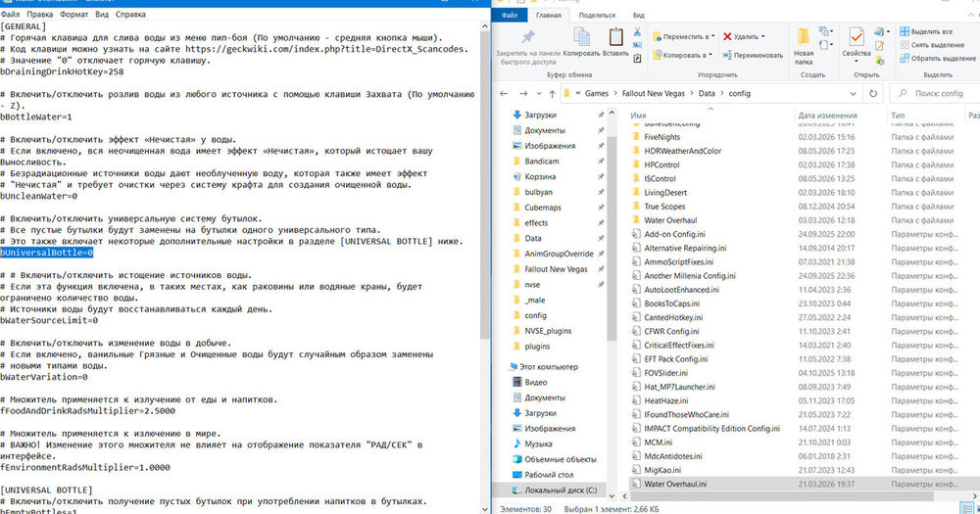Open the address bar history dropdown
The height and width of the screenshot is (514, 980).
854,93
